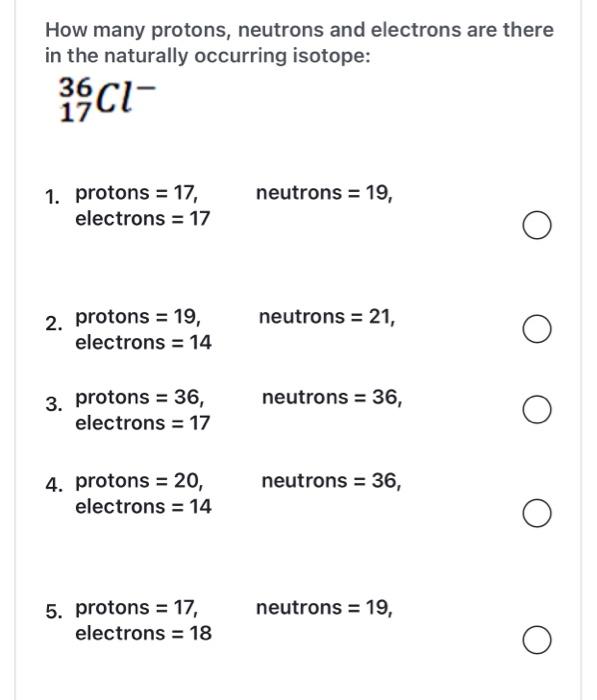Click 'protons = 36' option text
Viewport: 597px width, 700px height.
tap(140, 397)
